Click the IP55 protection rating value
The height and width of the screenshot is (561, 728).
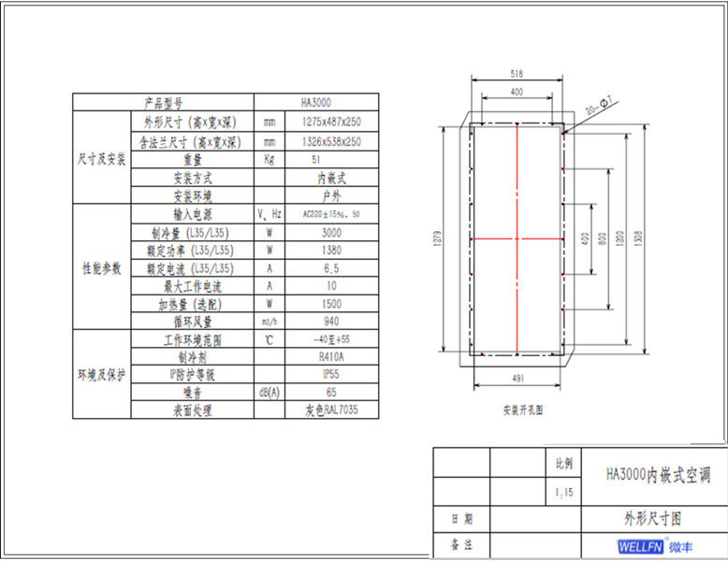pos(331,374)
